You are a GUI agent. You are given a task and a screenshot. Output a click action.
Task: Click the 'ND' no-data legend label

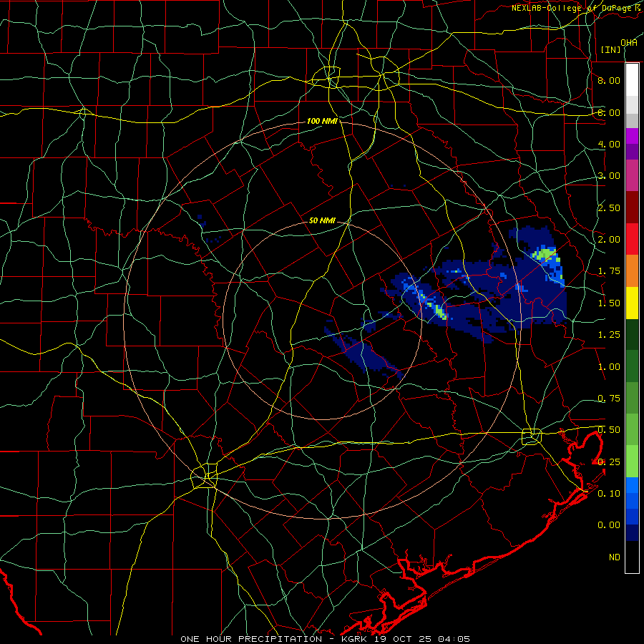(615, 557)
